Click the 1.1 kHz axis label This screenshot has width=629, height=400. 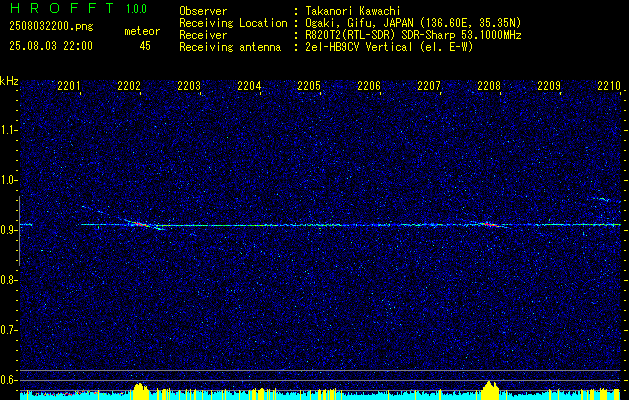click(6, 130)
